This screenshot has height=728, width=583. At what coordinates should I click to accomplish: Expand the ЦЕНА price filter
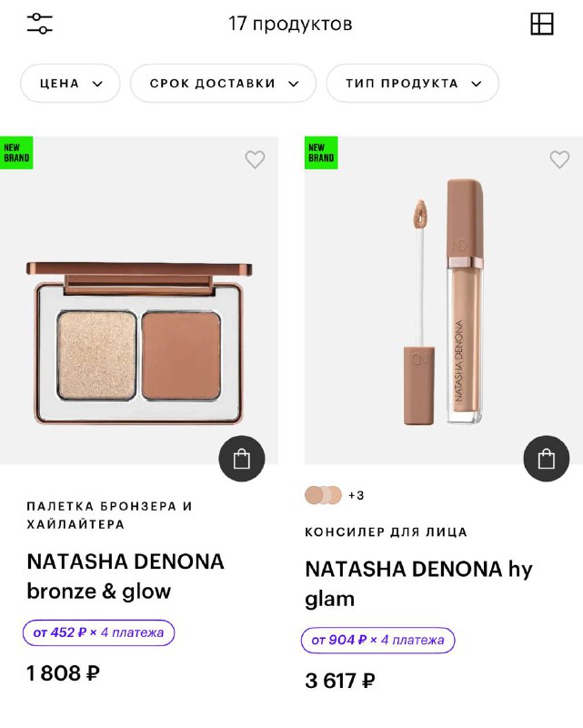[x=70, y=83]
